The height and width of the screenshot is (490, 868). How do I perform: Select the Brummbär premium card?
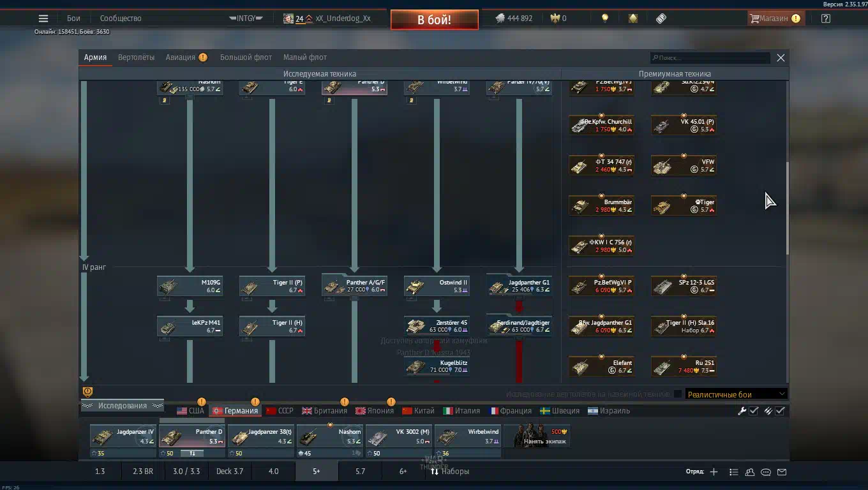pyautogui.click(x=601, y=205)
